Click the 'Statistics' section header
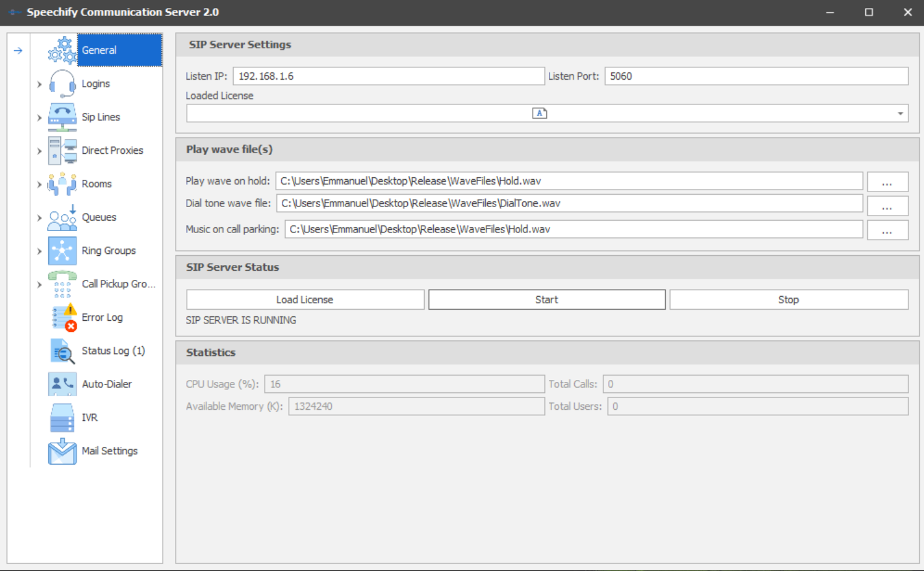Image resolution: width=924 pixels, height=571 pixels. coord(211,352)
